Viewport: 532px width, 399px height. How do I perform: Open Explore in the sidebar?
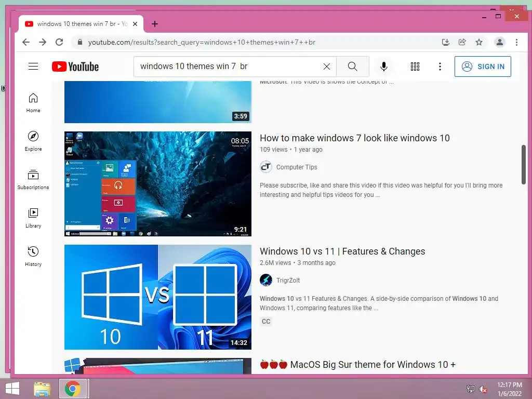(x=33, y=141)
